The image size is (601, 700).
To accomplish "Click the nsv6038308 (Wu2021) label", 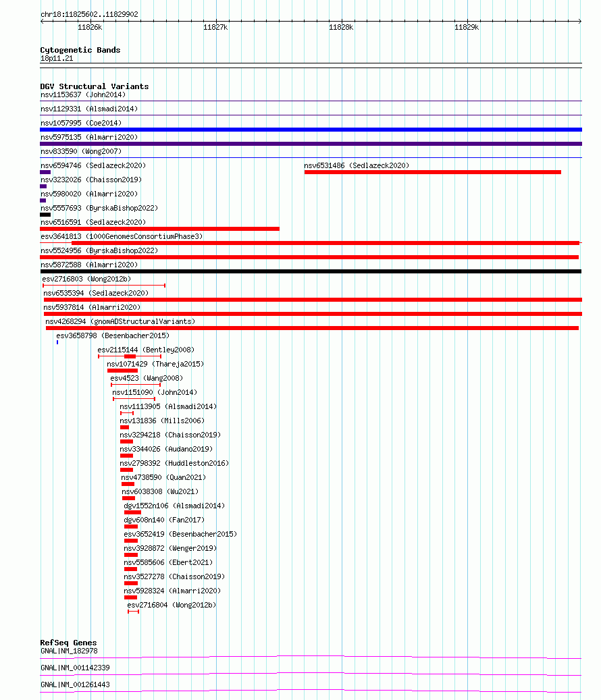I will tap(160, 491).
